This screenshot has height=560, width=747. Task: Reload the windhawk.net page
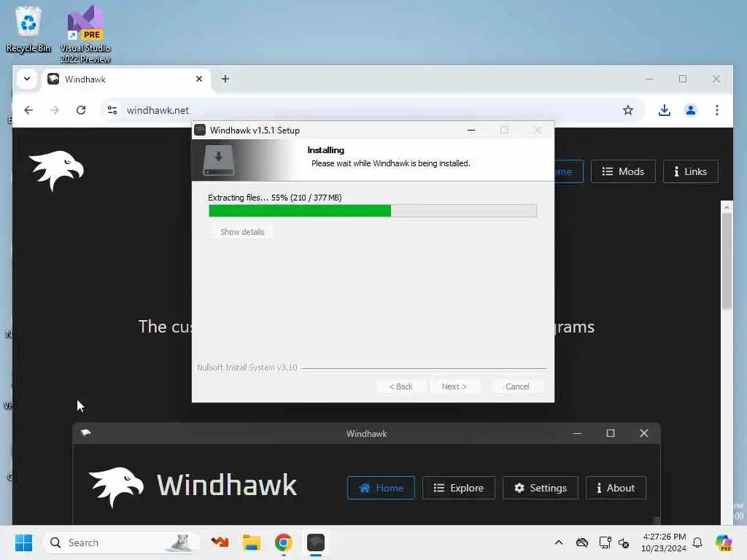pyautogui.click(x=81, y=110)
